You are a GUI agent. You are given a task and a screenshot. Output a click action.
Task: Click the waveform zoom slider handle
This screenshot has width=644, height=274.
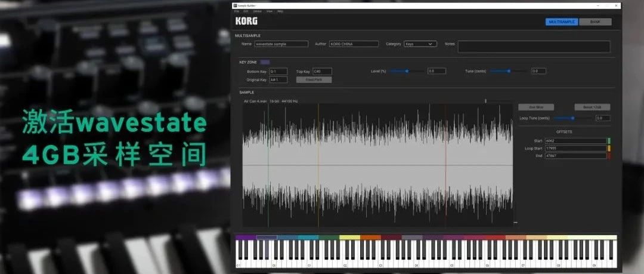(485, 101)
